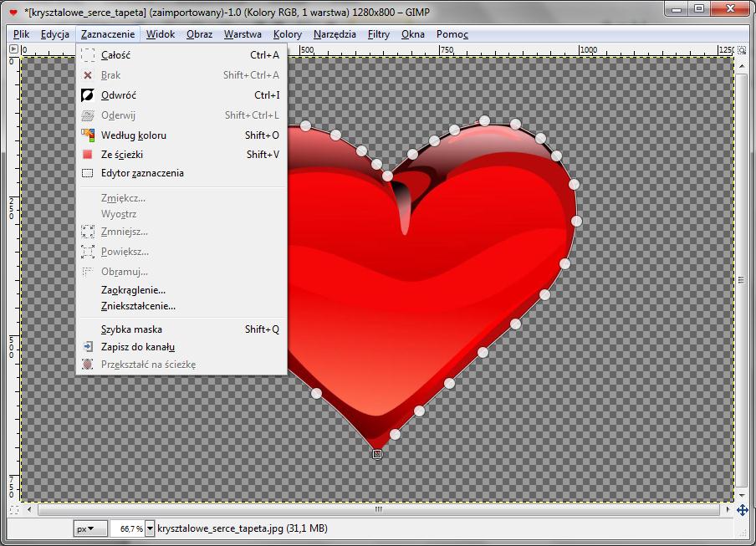Click horizontal scrollbar right arrow
The width and height of the screenshot is (756, 546).
coord(728,509)
